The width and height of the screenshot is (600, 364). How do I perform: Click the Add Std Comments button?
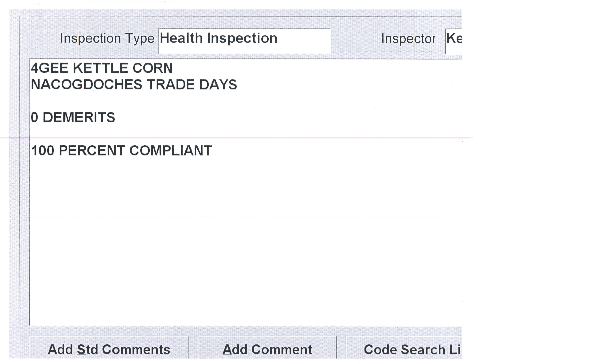[109, 349]
